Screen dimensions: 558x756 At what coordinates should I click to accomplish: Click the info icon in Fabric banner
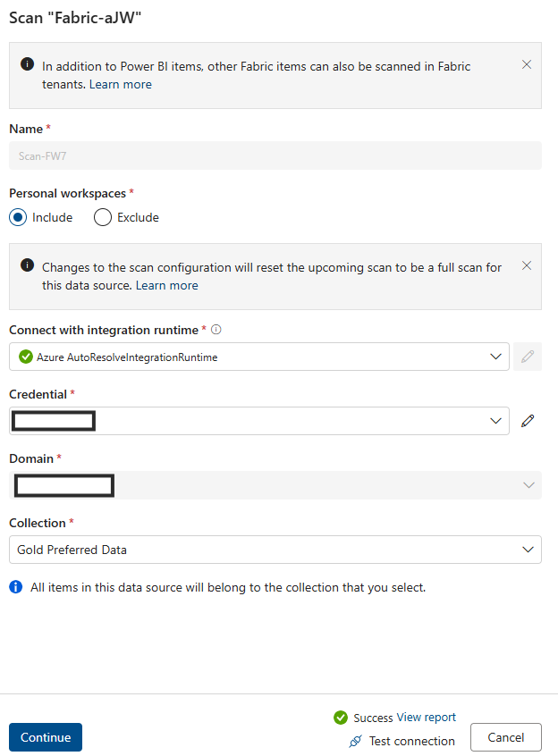tap(27, 65)
